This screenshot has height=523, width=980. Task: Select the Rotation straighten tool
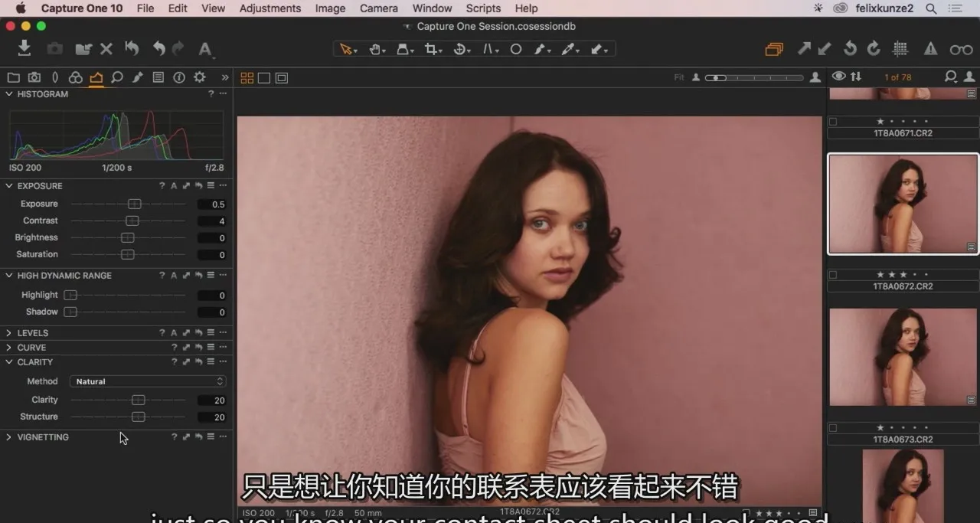461,49
